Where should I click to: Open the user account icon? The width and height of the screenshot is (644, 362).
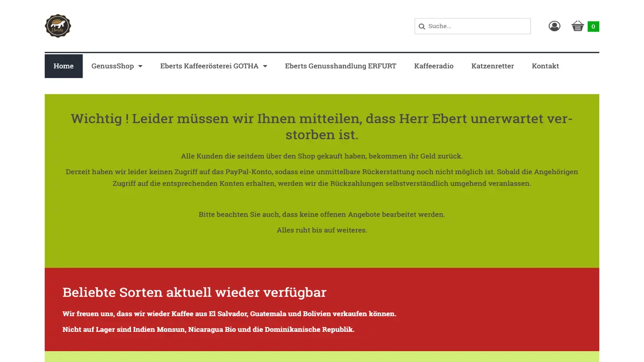(554, 26)
